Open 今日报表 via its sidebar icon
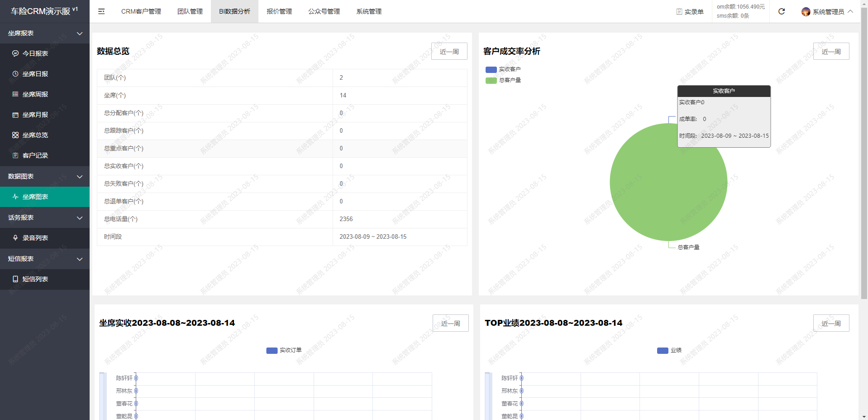Viewport: 868px width, 420px height. pos(15,53)
